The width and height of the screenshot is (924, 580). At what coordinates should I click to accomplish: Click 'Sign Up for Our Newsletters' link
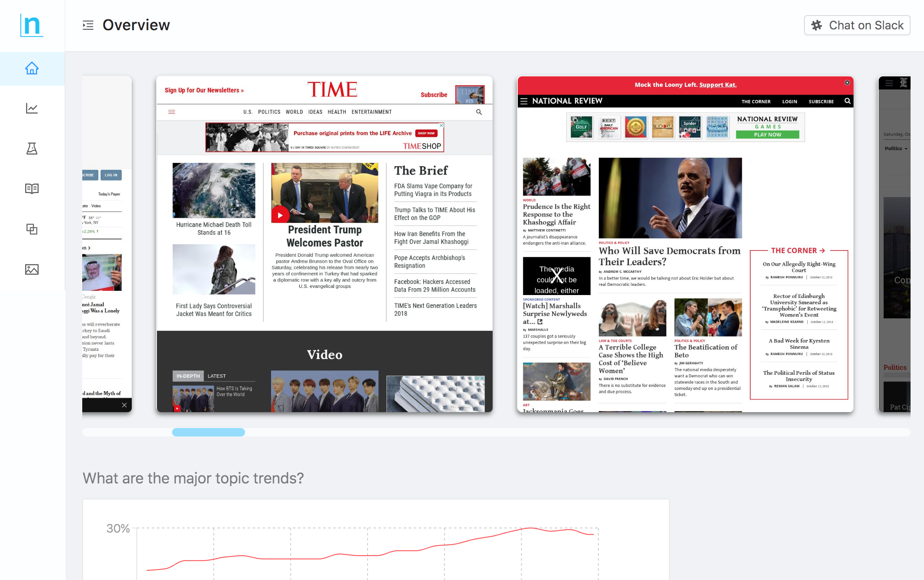click(x=204, y=90)
